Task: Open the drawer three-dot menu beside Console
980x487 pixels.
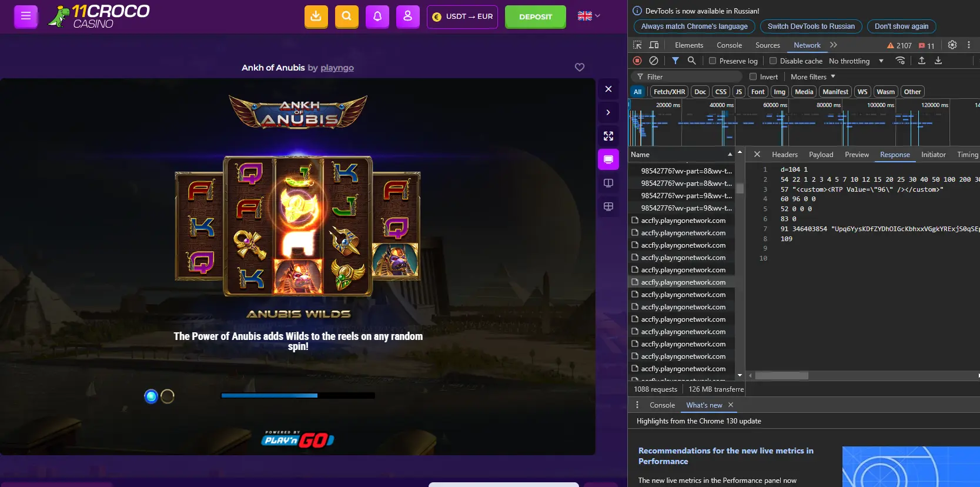Action: [x=637, y=405]
